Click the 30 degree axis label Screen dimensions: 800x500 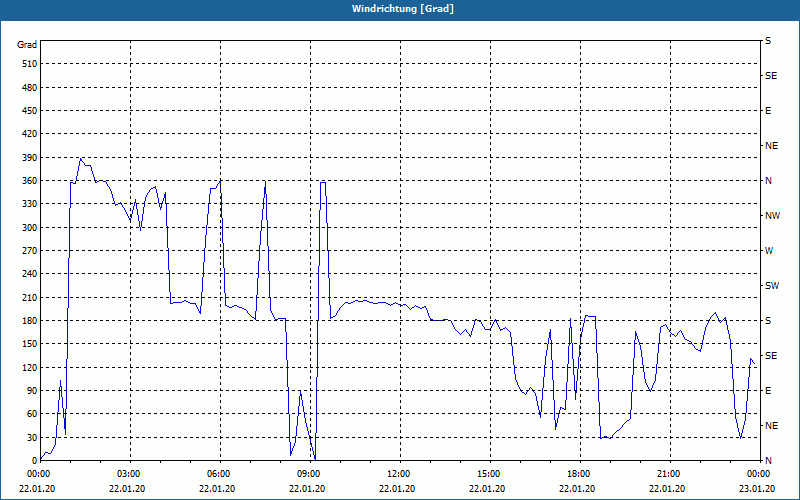(31, 437)
